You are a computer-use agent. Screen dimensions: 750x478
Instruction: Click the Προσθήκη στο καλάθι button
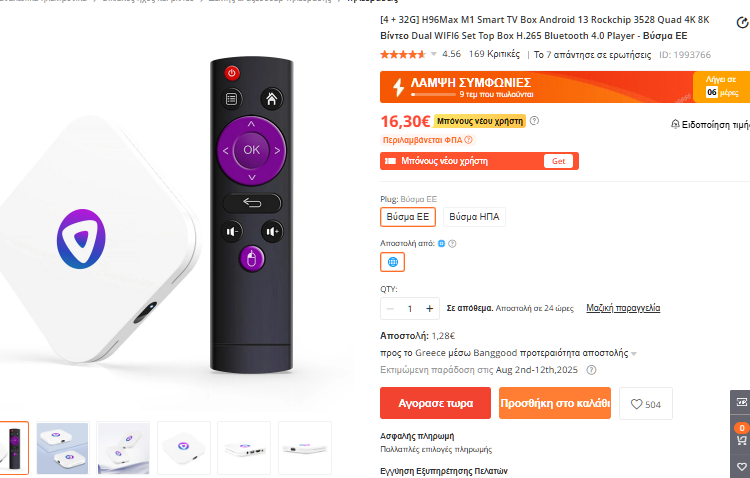pyautogui.click(x=555, y=403)
